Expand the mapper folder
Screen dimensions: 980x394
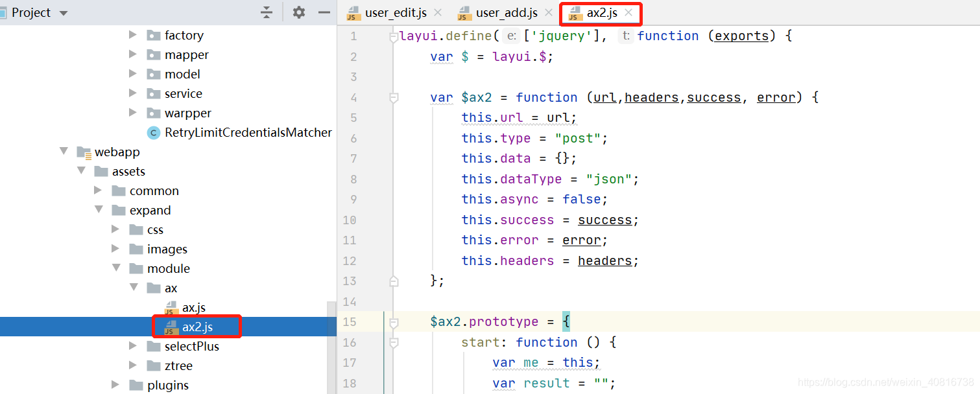[133, 54]
